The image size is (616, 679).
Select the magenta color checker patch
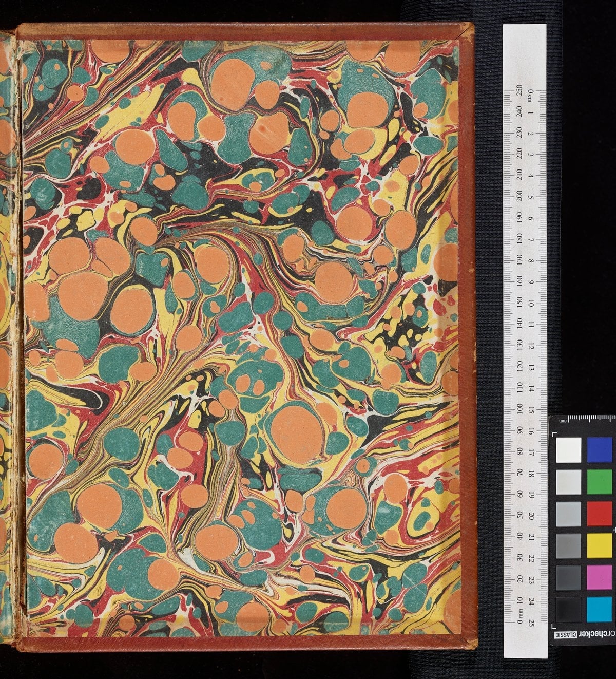click(x=600, y=577)
